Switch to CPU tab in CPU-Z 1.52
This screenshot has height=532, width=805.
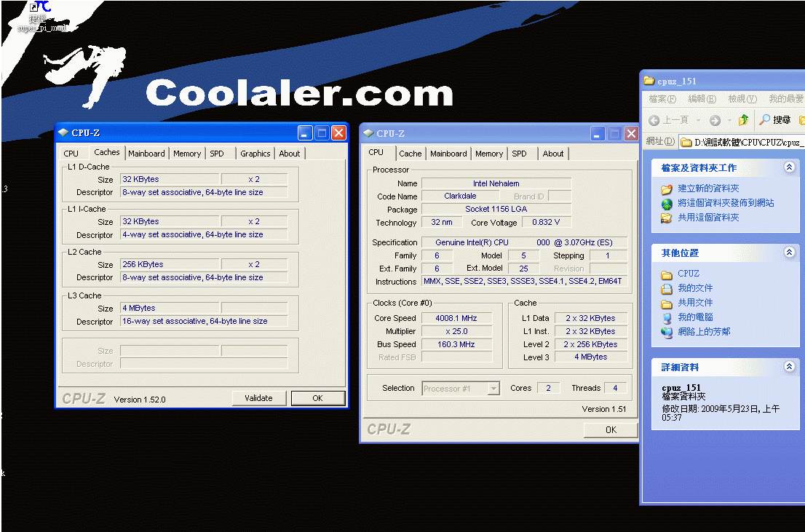coord(71,154)
